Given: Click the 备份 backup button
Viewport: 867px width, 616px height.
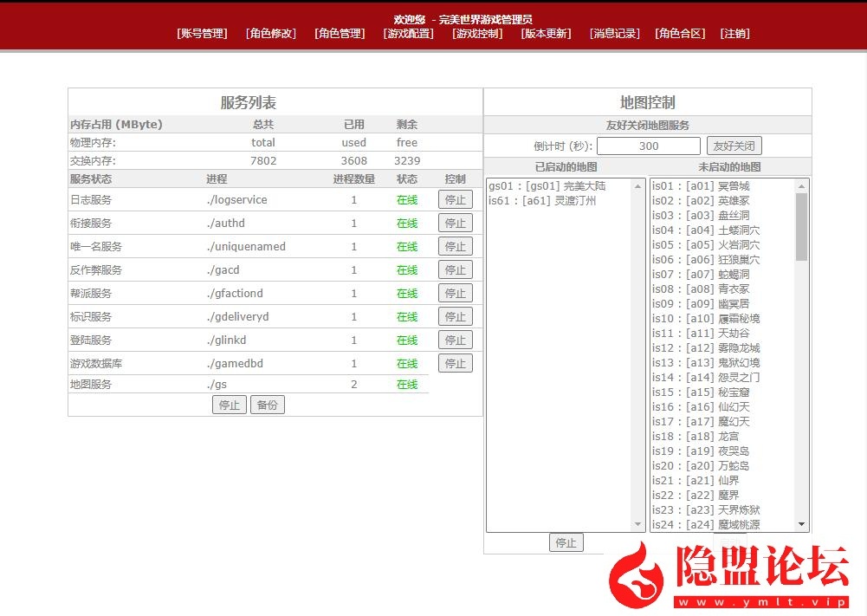Looking at the screenshot, I should point(267,405).
